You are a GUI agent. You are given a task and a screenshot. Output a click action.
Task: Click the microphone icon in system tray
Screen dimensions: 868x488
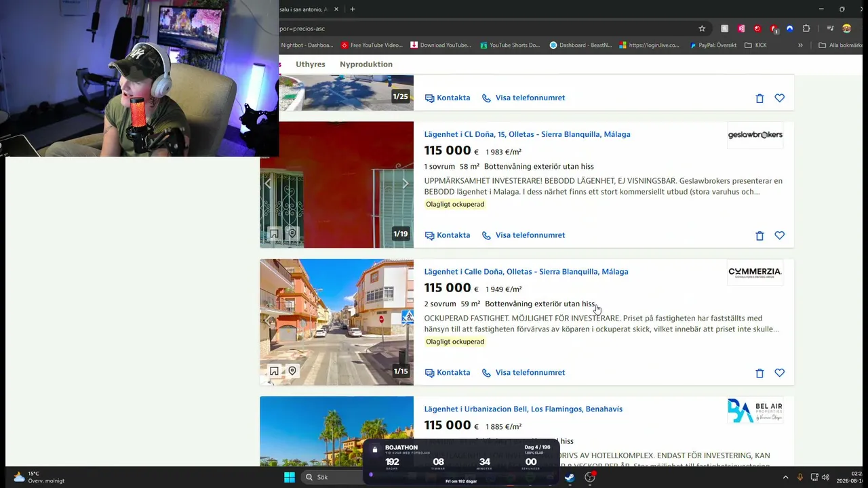pos(800,477)
